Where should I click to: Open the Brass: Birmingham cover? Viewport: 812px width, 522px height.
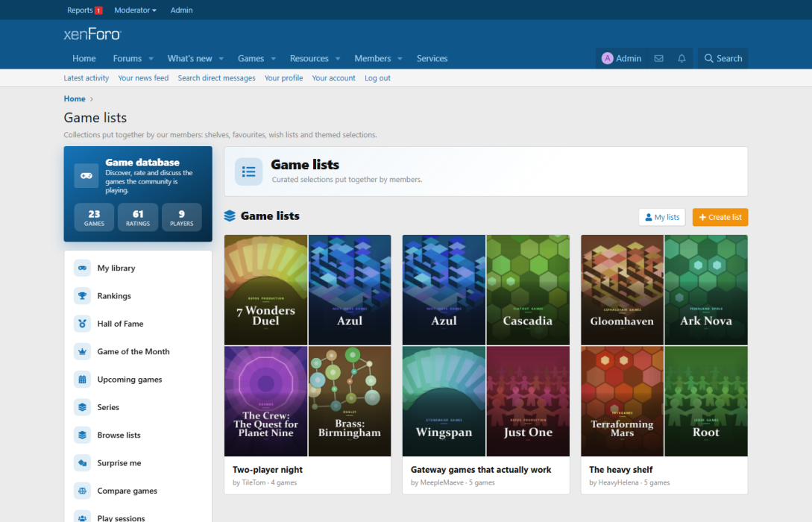coord(350,401)
